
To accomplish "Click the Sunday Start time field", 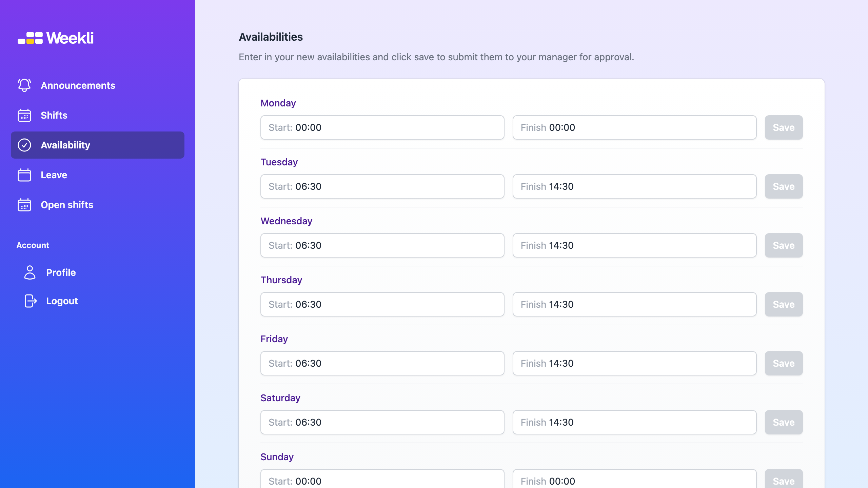I will click(382, 479).
